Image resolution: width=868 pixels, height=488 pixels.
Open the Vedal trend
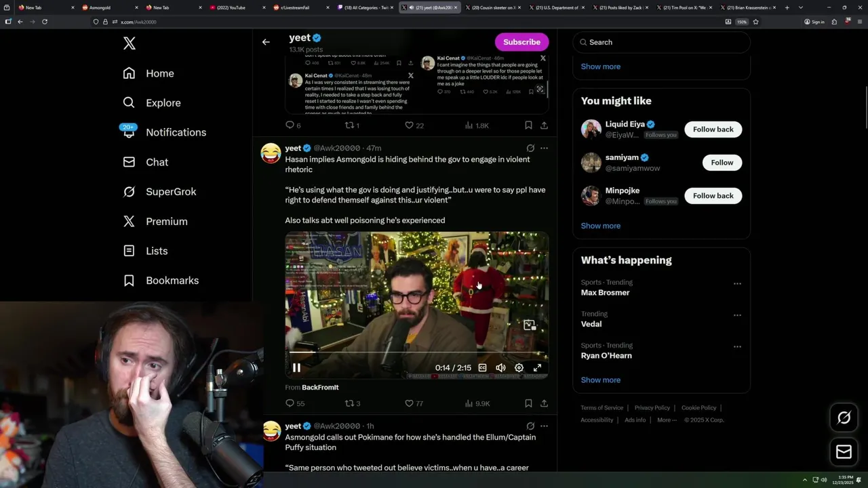pos(591,324)
